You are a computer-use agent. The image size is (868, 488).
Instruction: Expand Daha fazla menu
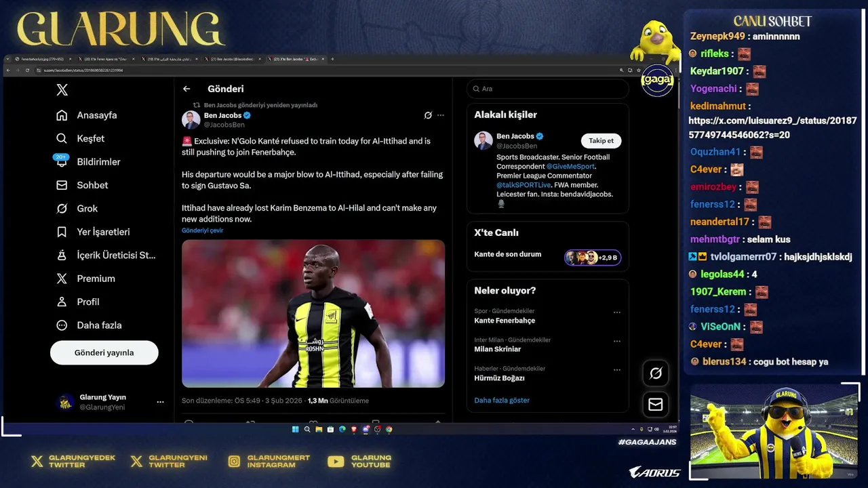[89, 325]
